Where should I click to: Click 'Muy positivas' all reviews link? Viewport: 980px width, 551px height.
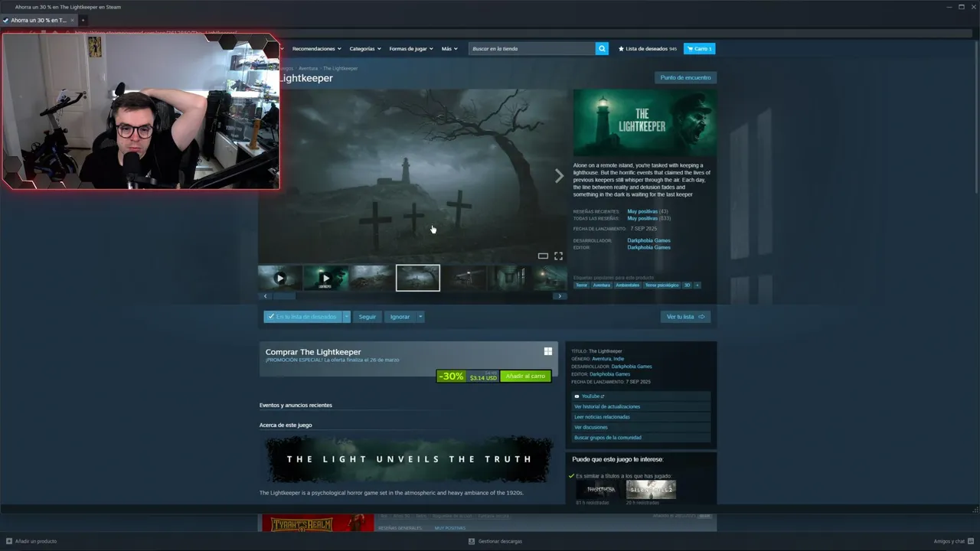[x=642, y=218]
